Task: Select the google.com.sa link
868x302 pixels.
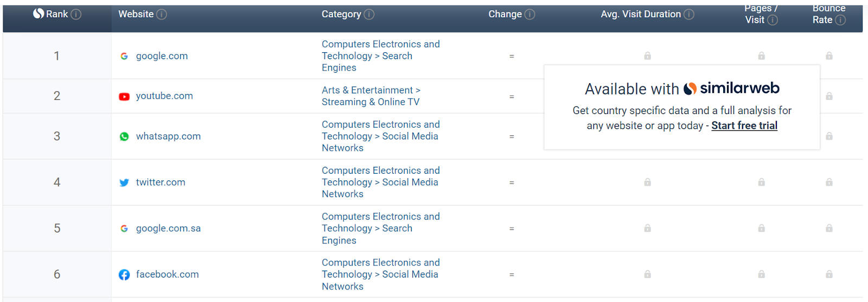Action: (168, 229)
